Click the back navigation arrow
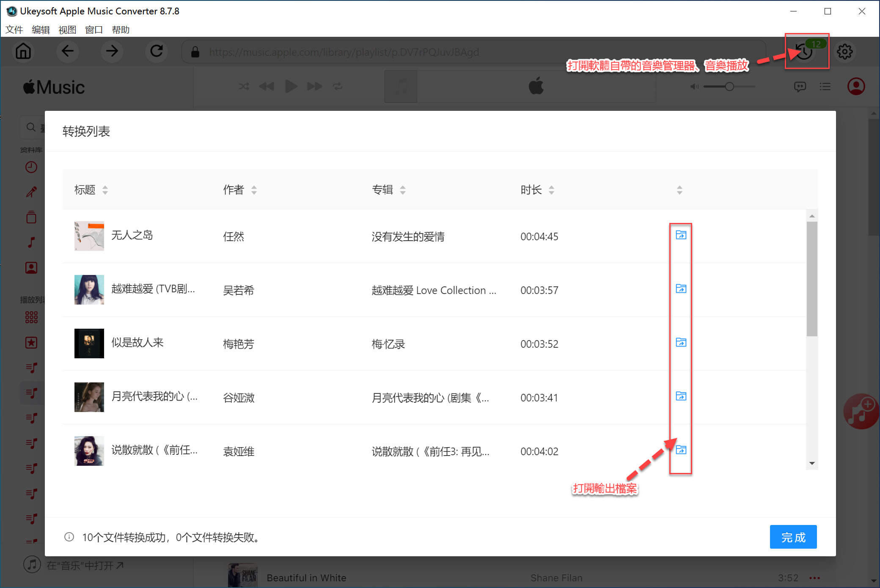This screenshot has width=880, height=588. pos(68,52)
